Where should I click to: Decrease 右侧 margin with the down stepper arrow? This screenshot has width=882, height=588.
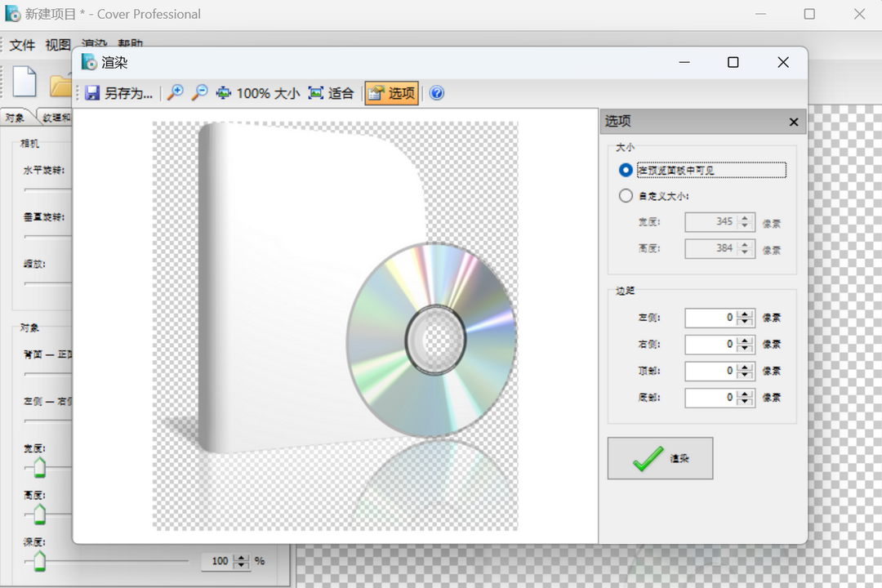tap(745, 350)
